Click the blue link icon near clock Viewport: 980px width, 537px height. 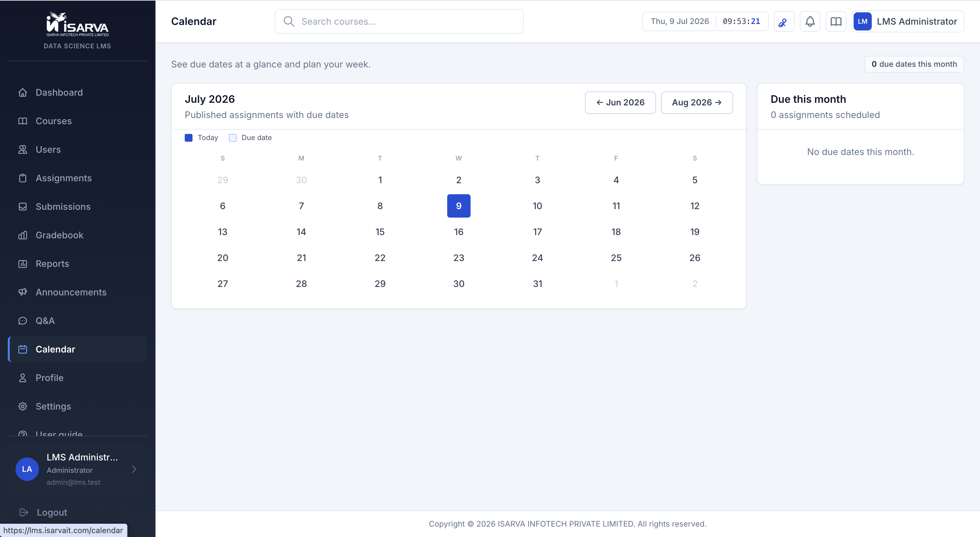click(784, 22)
